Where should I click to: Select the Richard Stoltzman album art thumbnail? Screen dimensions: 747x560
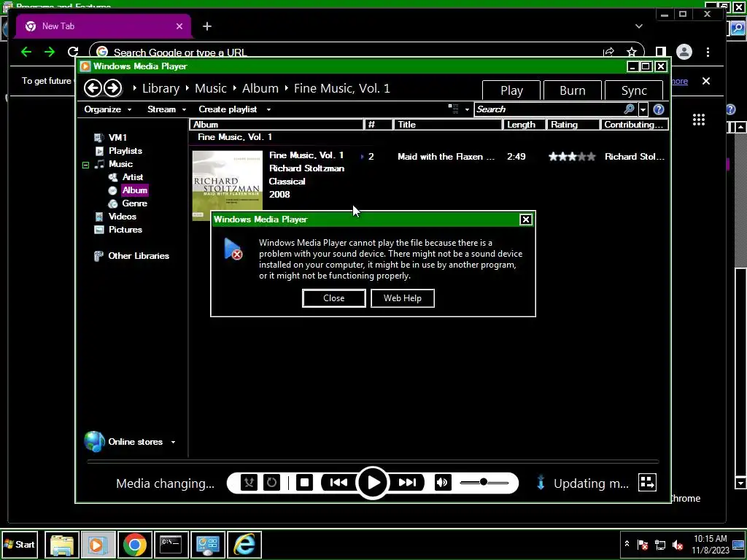[x=228, y=186]
